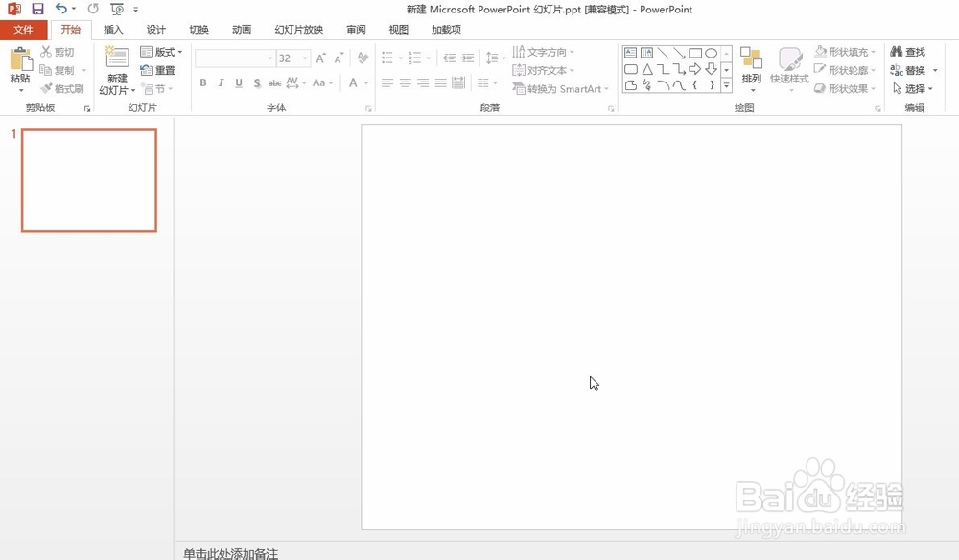This screenshot has height=560, width=959.
Task: Open Shape Effects (形状效果) menu
Action: tap(845, 88)
